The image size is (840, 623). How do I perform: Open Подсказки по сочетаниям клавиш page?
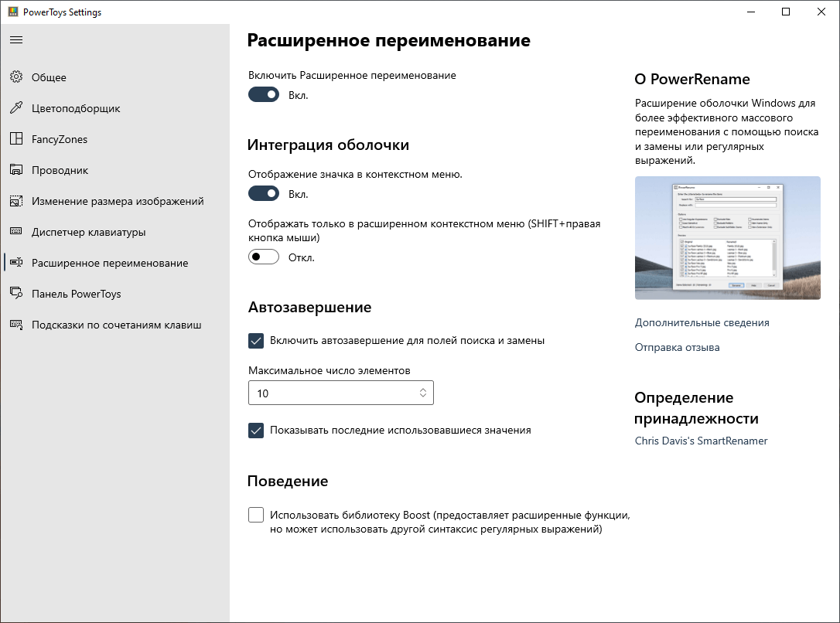point(116,325)
